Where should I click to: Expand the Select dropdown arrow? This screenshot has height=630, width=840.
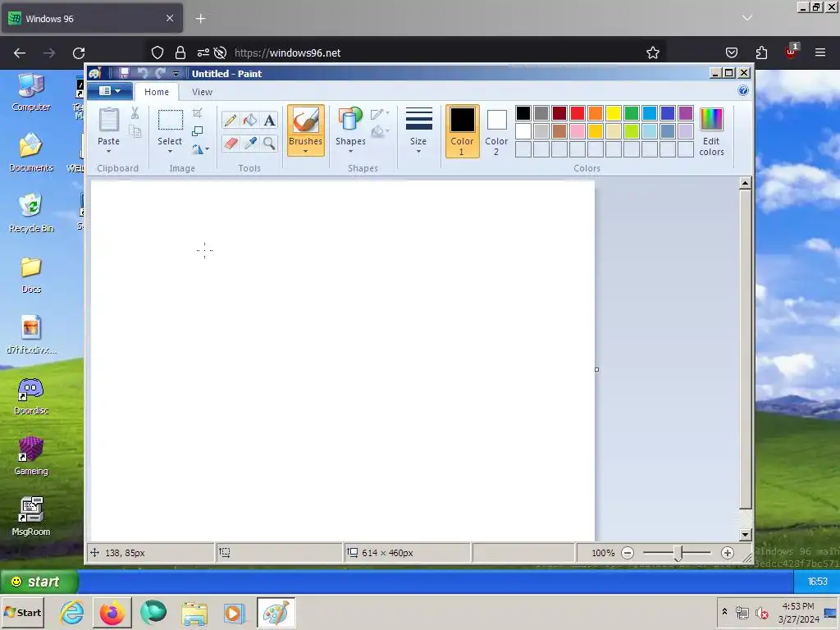[170, 152]
